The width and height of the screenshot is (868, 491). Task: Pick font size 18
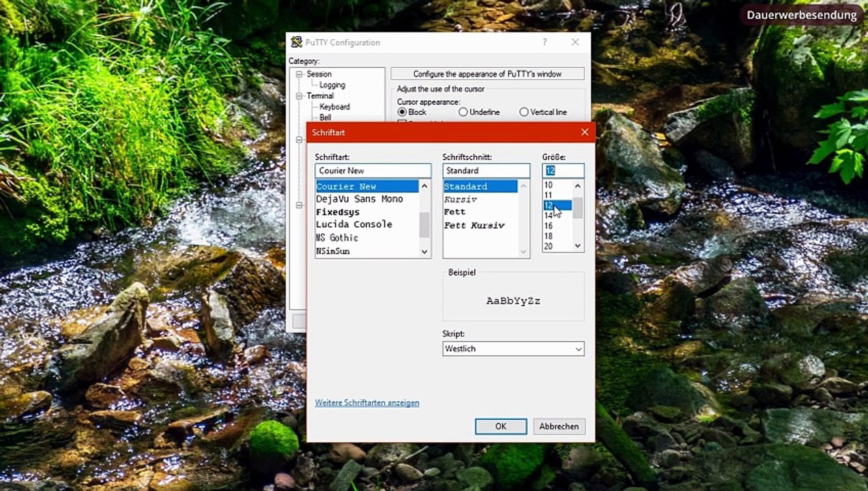tap(558, 236)
